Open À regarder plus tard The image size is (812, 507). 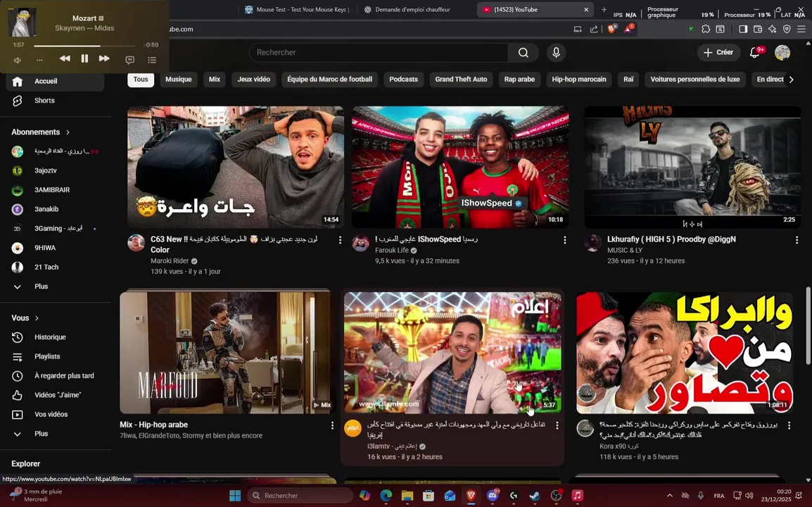coord(56,376)
